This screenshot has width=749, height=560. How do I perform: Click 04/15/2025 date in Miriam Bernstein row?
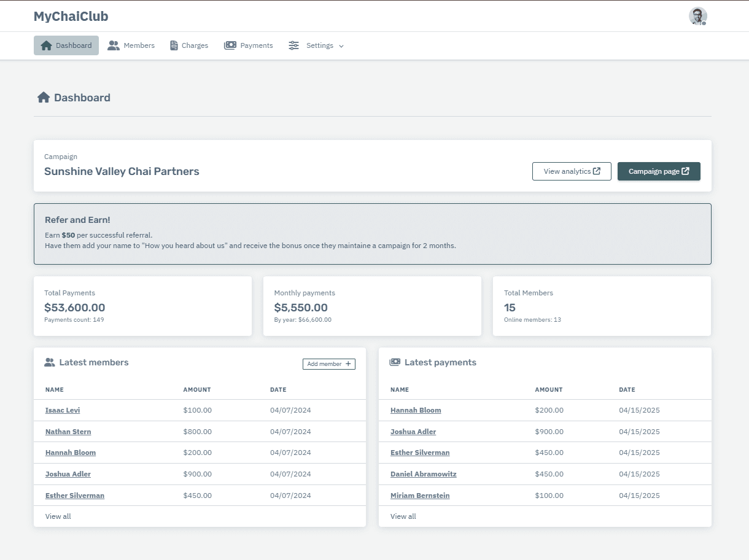coord(639,496)
